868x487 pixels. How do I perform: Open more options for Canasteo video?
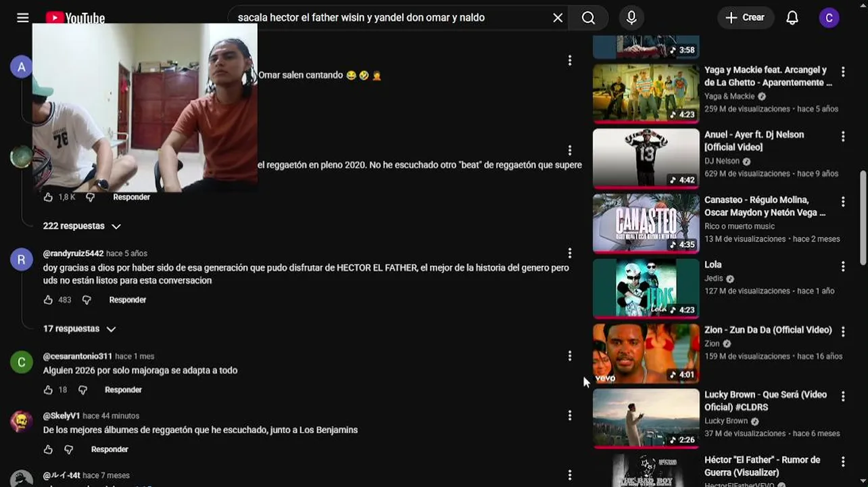point(843,202)
